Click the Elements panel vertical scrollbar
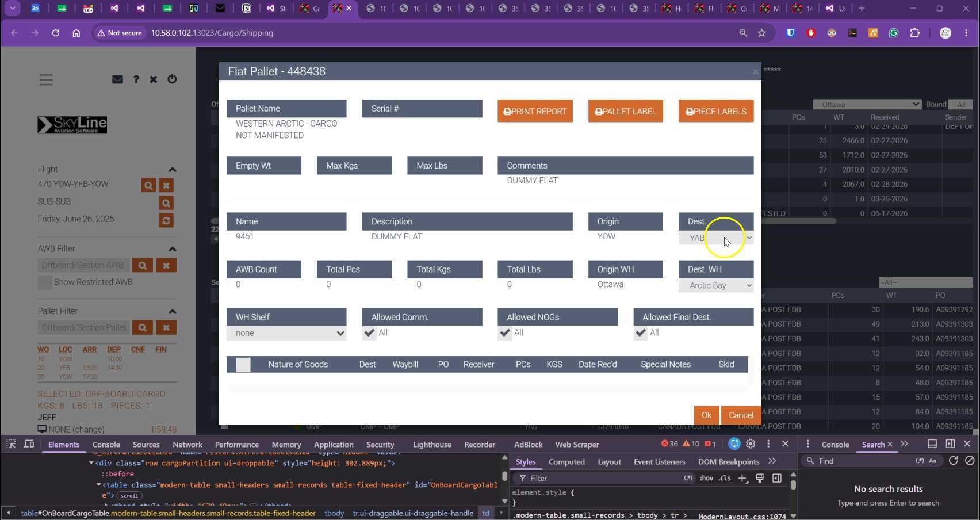 pyautogui.click(x=504, y=476)
